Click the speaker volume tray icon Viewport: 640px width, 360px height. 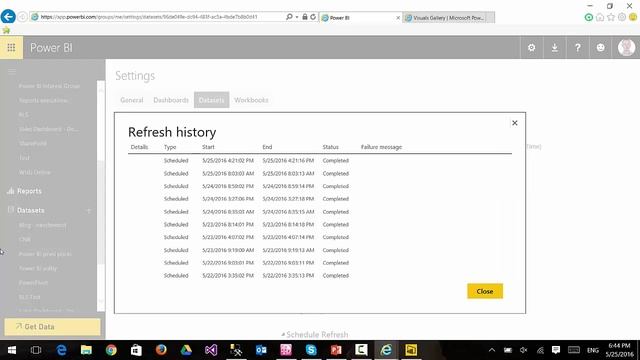(x=524, y=350)
